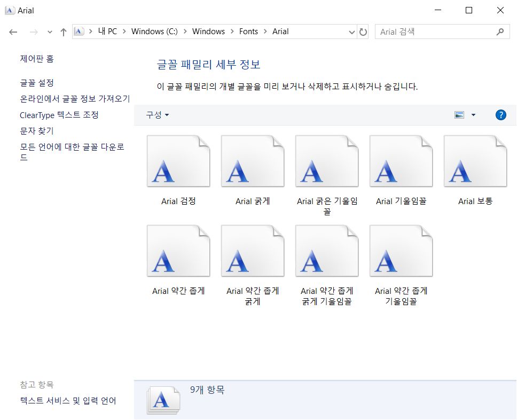517x420 pixels.
Task: Open 문자 찾기 link
Action: (37, 131)
